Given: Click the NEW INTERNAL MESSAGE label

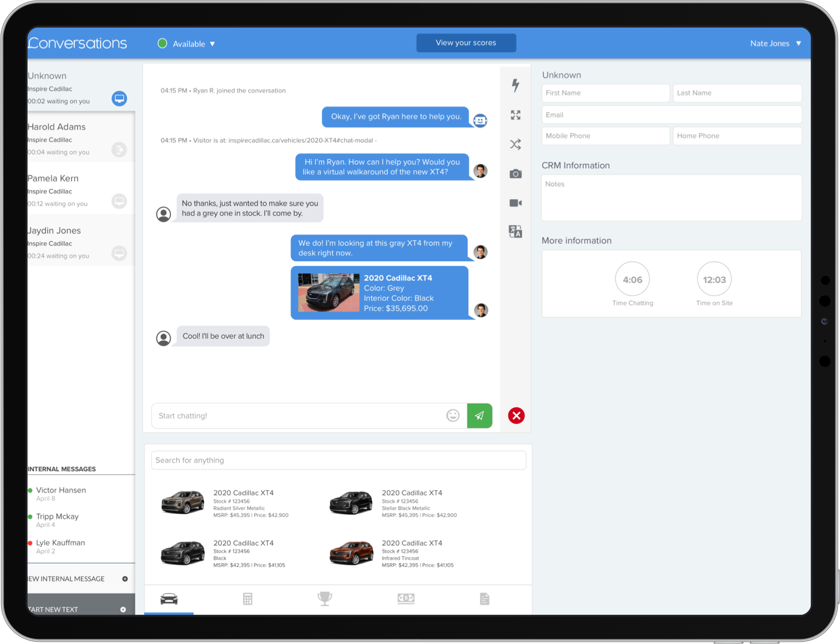Looking at the screenshot, I should pyautogui.click(x=67, y=579).
